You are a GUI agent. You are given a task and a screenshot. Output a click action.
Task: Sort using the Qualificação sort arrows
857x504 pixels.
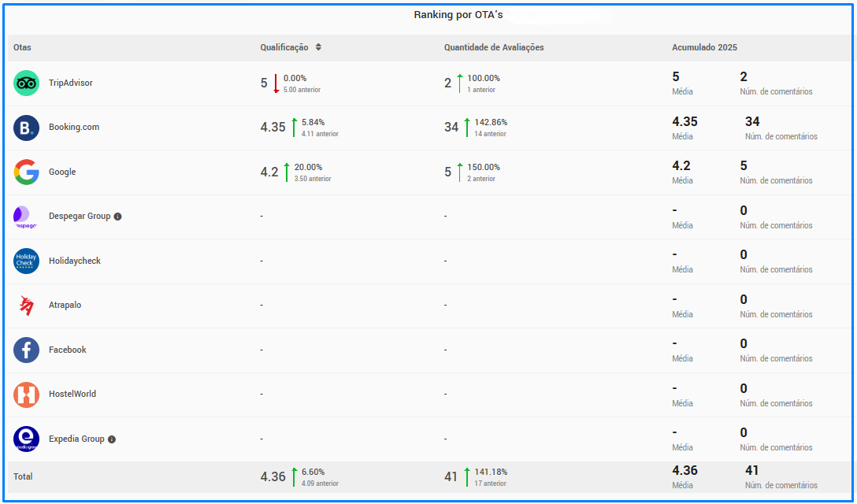(318, 47)
